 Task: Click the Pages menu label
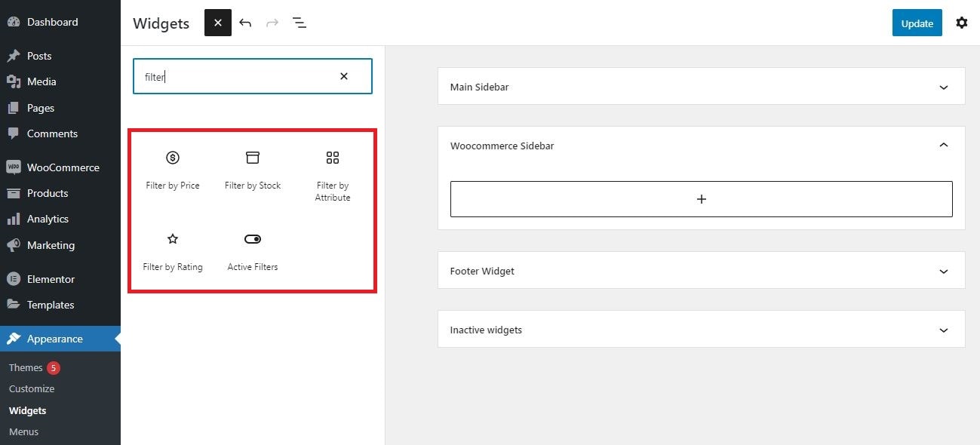(41, 108)
